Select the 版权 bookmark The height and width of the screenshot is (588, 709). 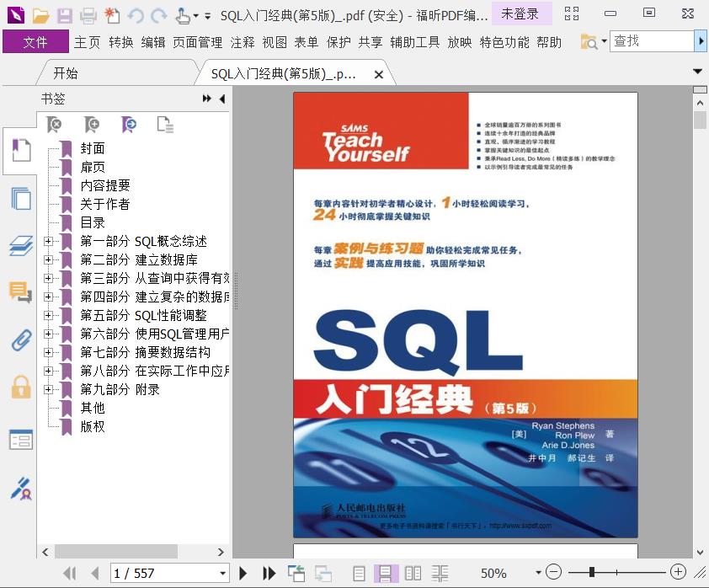point(93,426)
